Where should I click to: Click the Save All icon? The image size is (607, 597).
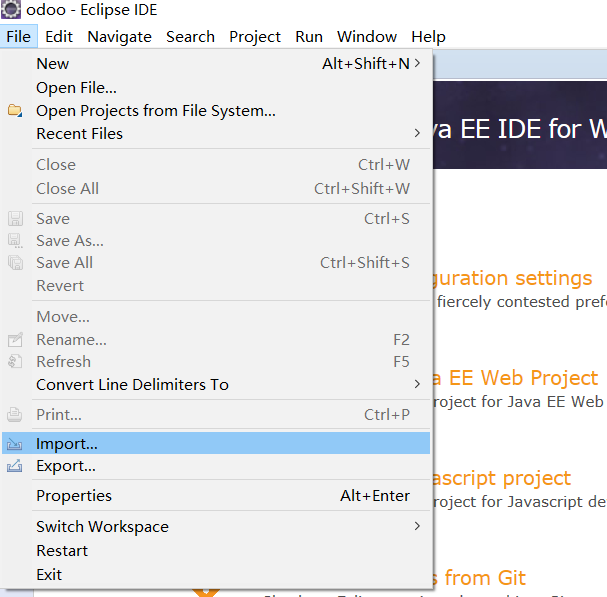pyautogui.click(x=15, y=263)
